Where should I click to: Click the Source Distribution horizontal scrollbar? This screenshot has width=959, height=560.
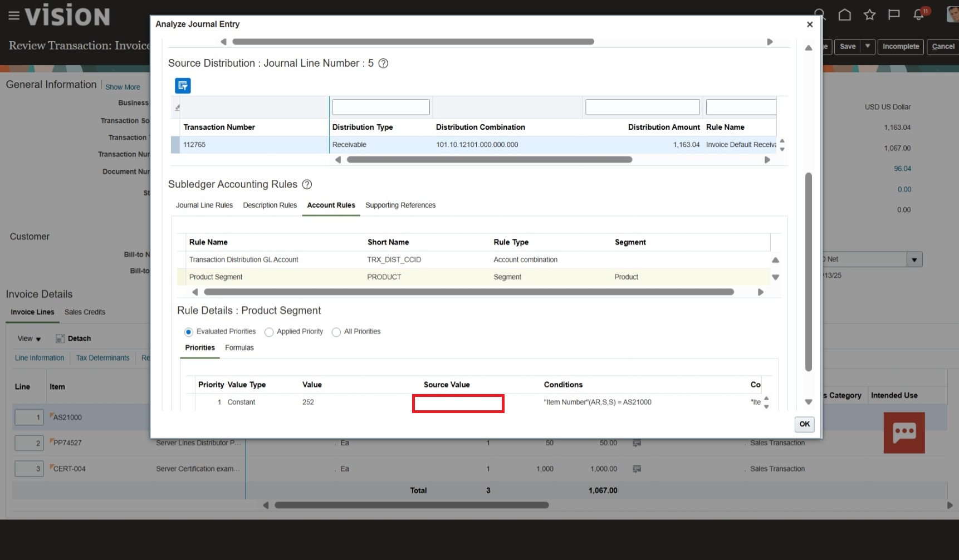point(489,160)
